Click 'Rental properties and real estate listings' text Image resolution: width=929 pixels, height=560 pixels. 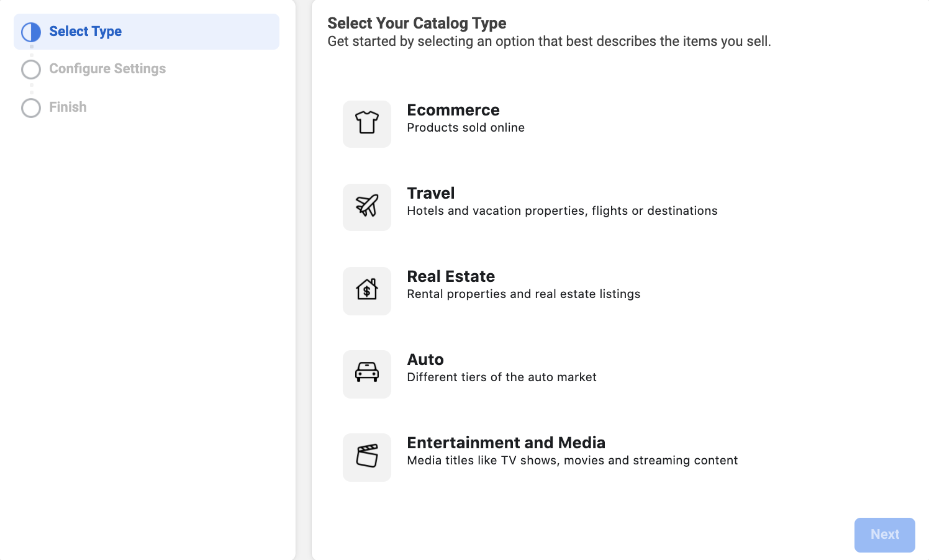523,294
